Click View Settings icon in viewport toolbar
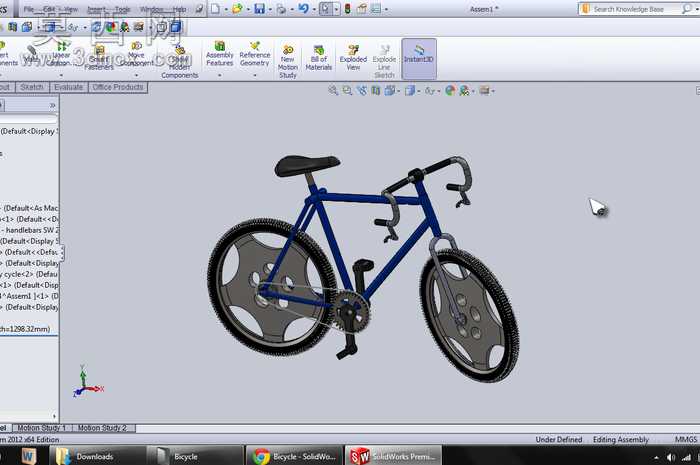Image resolution: width=700 pixels, height=465 pixels. [x=484, y=91]
